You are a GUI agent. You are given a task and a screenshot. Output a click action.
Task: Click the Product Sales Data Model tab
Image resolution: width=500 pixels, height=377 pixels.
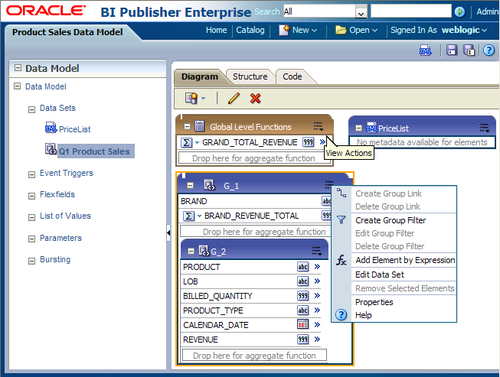click(x=67, y=32)
